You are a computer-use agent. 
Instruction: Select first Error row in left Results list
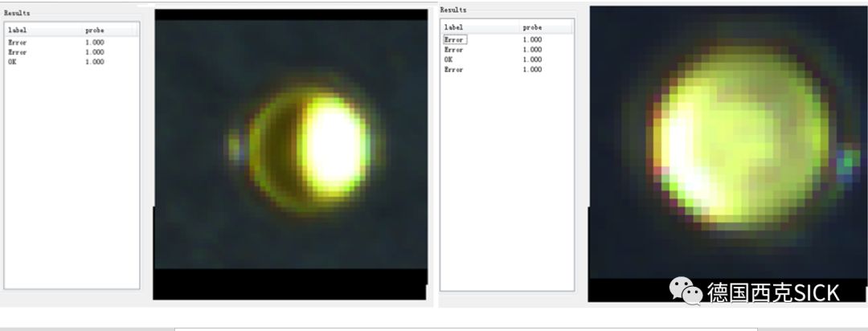click(17, 43)
